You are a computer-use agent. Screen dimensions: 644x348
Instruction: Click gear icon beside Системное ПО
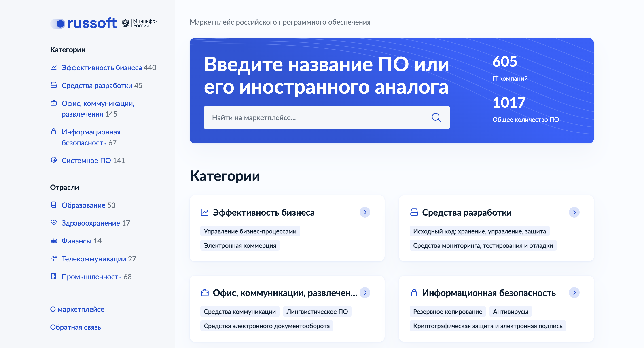coord(53,160)
